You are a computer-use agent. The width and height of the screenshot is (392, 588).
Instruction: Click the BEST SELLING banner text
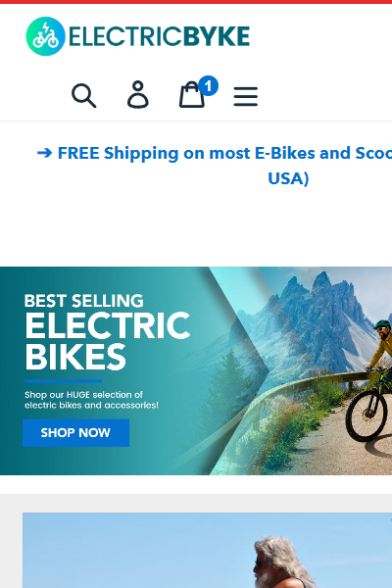click(x=83, y=301)
